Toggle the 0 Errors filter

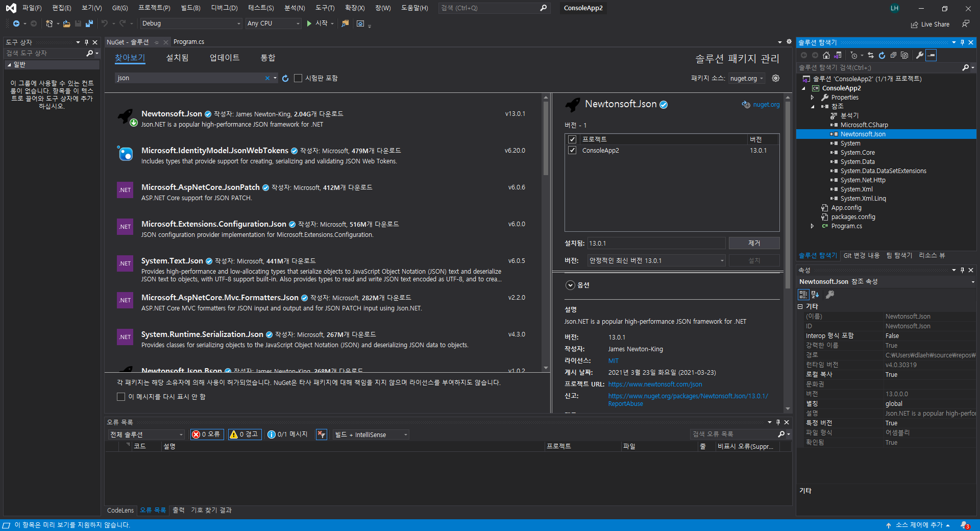[207, 435]
